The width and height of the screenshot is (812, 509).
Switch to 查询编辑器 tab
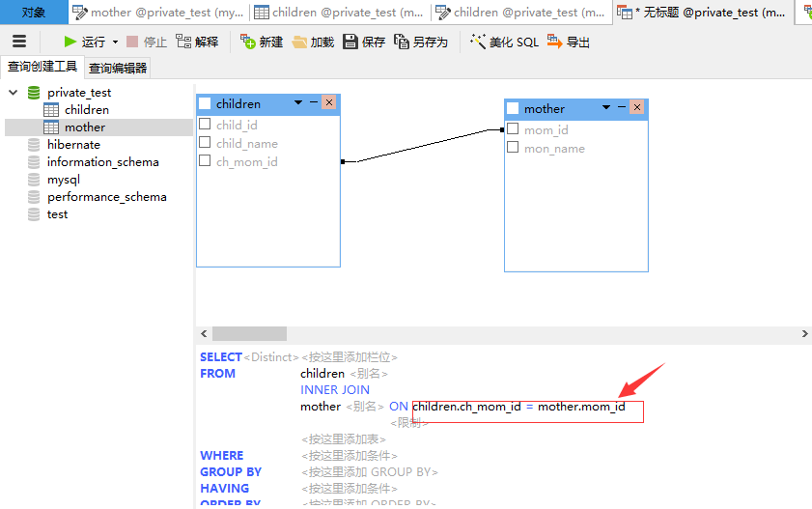tap(118, 68)
